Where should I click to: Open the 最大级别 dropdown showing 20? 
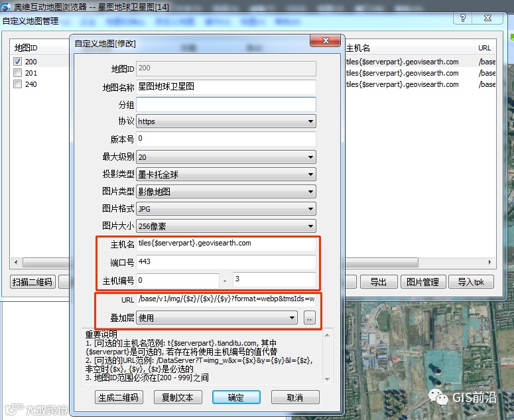coord(226,157)
